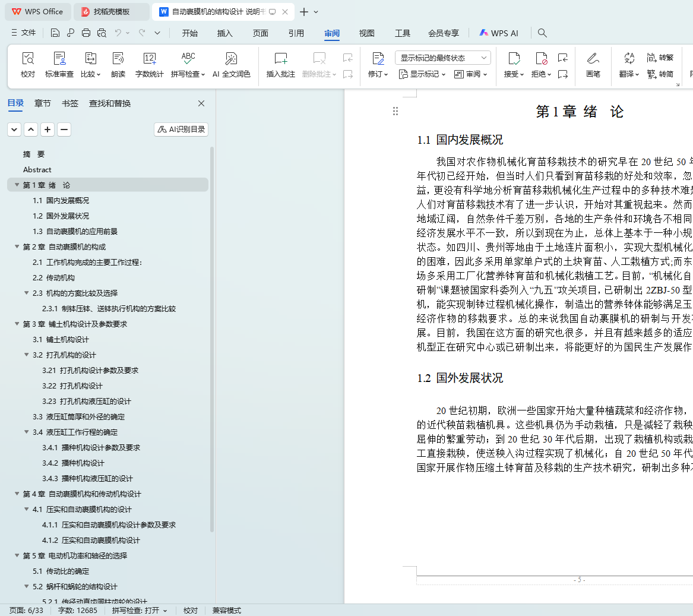Insert a comment with 插入批注

(281, 65)
